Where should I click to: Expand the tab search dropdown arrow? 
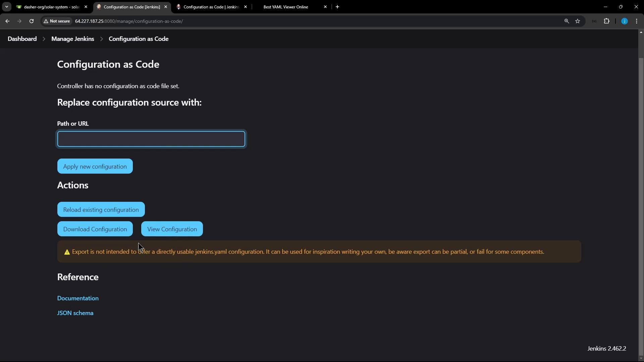click(x=6, y=7)
